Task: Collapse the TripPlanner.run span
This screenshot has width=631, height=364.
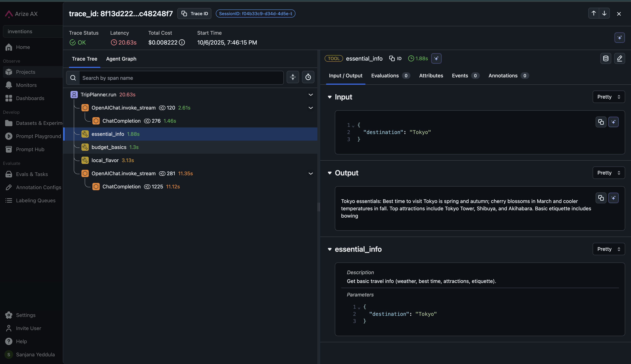Action: click(x=311, y=95)
